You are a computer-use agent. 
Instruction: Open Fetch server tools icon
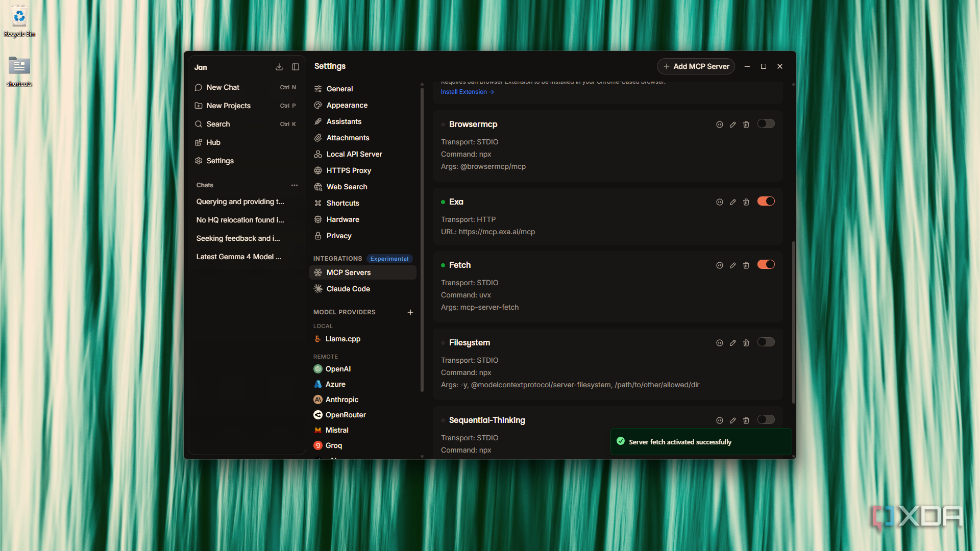(720, 265)
